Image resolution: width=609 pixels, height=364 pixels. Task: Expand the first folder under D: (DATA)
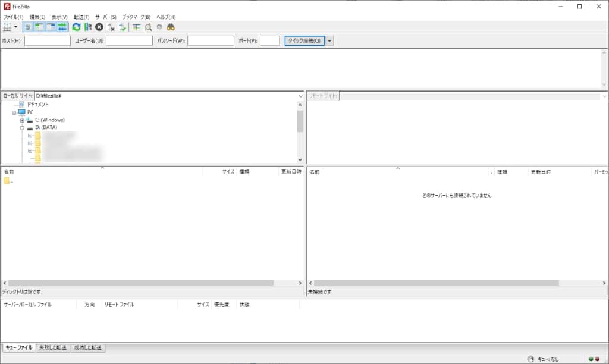30,136
